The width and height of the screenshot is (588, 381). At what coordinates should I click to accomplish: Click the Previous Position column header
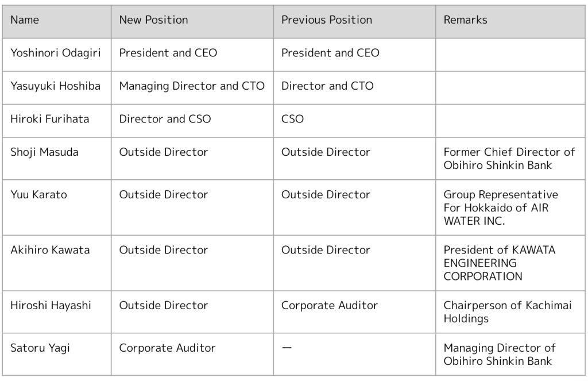[x=354, y=21]
